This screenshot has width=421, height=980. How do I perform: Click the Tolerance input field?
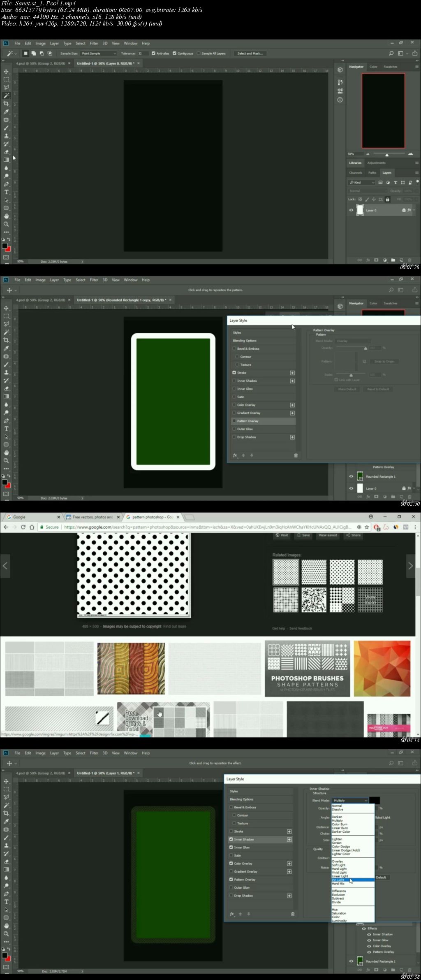[143, 53]
